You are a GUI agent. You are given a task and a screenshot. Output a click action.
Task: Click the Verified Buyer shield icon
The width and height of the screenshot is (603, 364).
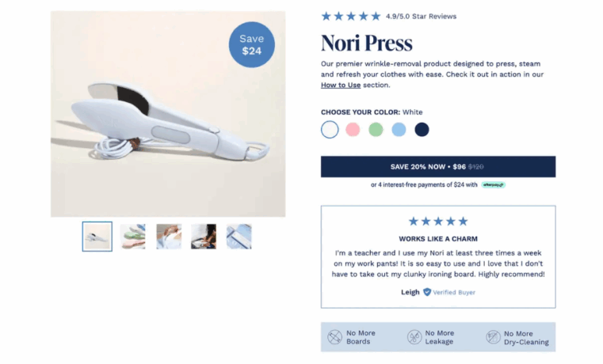tap(427, 292)
